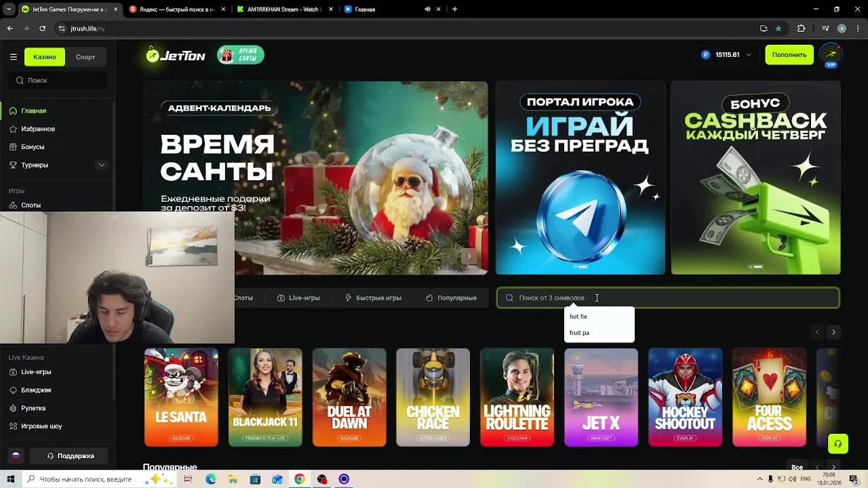Change language via the Russian flag button

click(16, 456)
